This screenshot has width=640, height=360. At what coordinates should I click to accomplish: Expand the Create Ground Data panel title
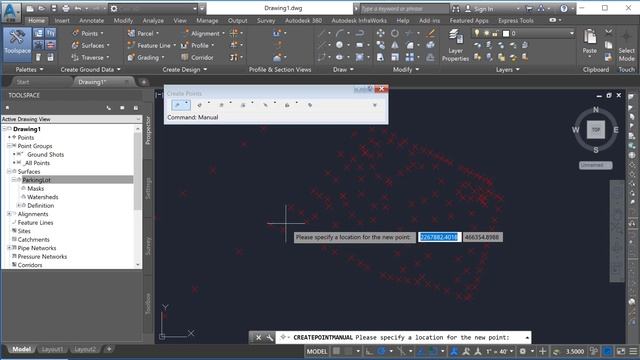coord(90,69)
